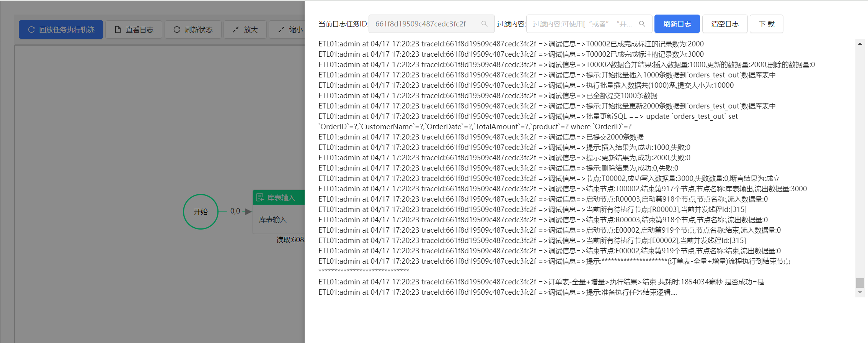The width and height of the screenshot is (868, 343).
Task: Select the 开始 start node circle
Action: click(201, 212)
